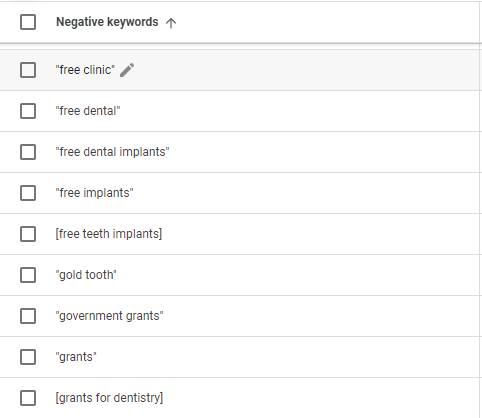
Task: Tick checkbox beside "gold tooth"
Action: point(28,275)
